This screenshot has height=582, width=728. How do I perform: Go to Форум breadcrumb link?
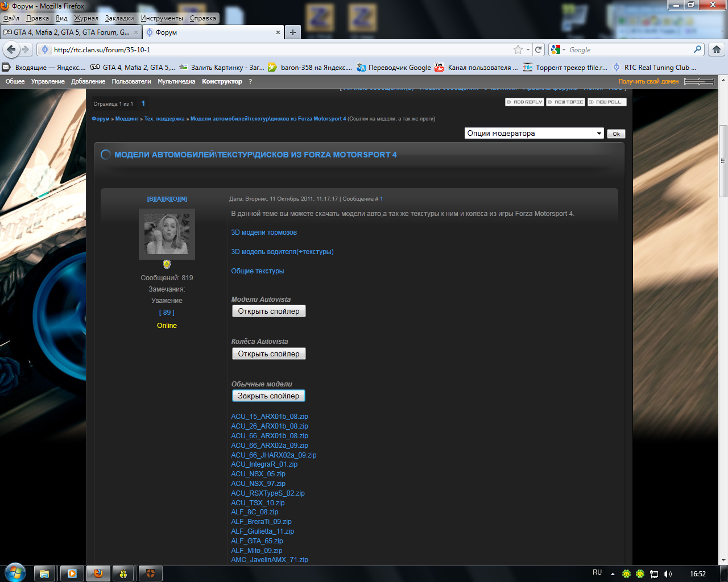pyautogui.click(x=101, y=119)
